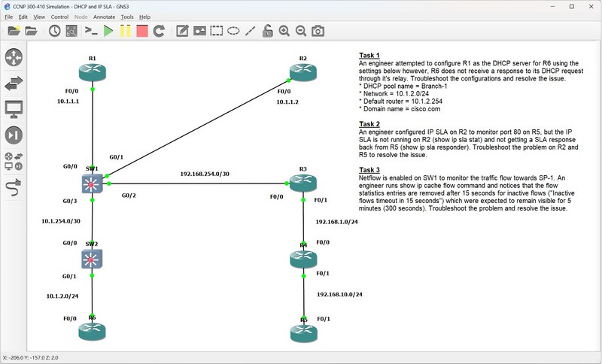The width and height of the screenshot is (602, 364).
Task: Browse all devices sidebar icon
Action: tap(14, 161)
